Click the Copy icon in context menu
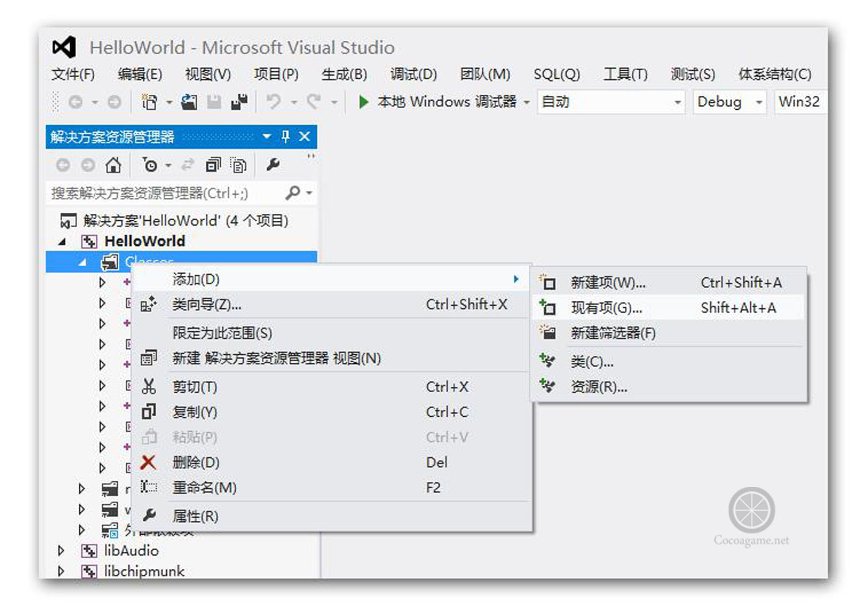The width and height of the screenshot is (868, 606). [149, 411]
